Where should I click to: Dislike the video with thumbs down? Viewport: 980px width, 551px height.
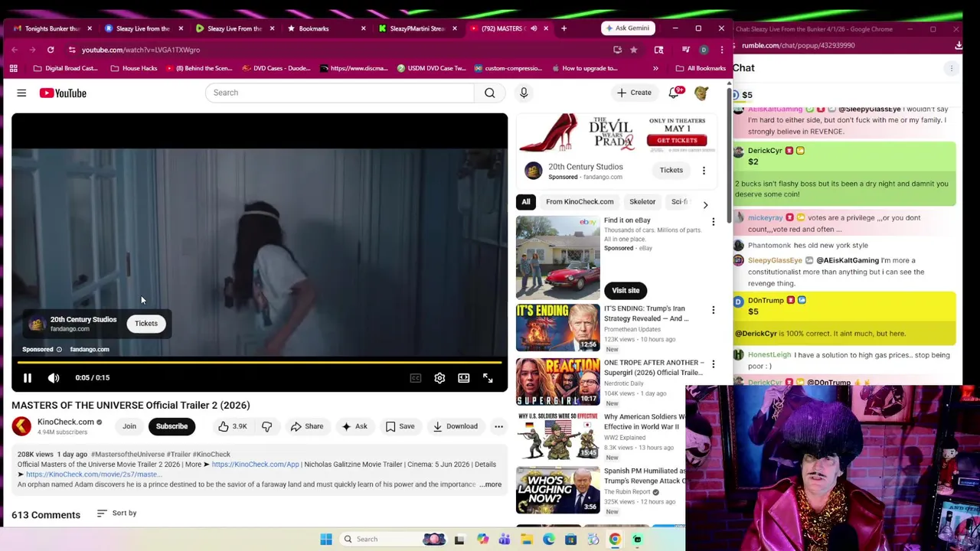pos(266,426)
